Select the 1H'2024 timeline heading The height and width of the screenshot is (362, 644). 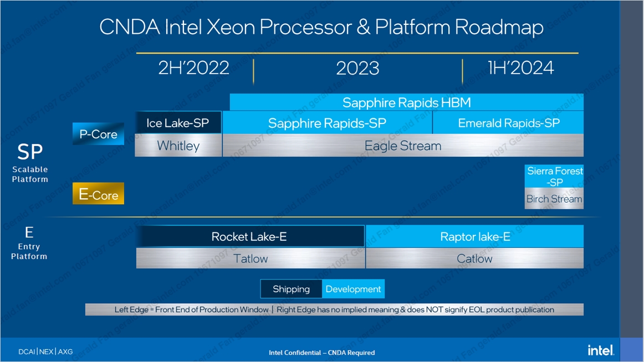[x=520, y=68]
